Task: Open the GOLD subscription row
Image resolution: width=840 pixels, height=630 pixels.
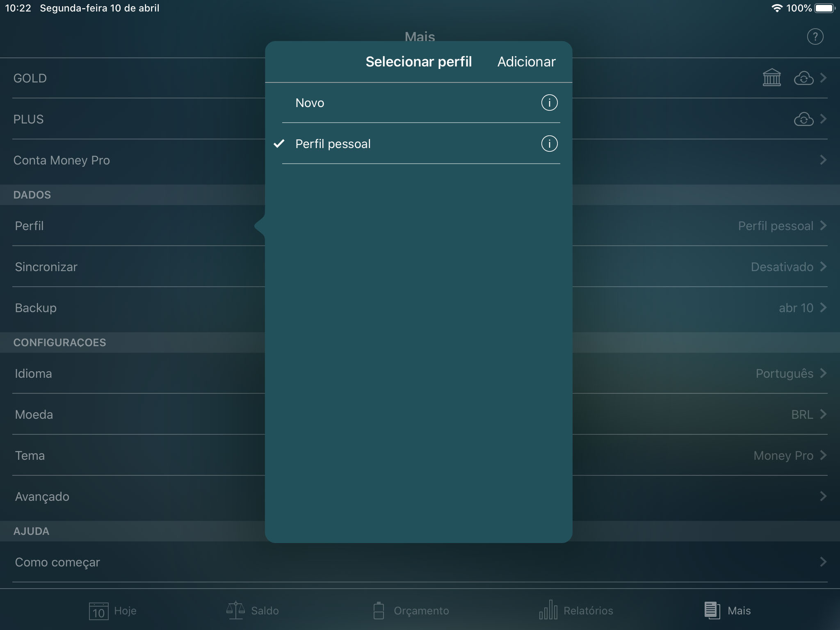Action: click(x=420, y=78)
